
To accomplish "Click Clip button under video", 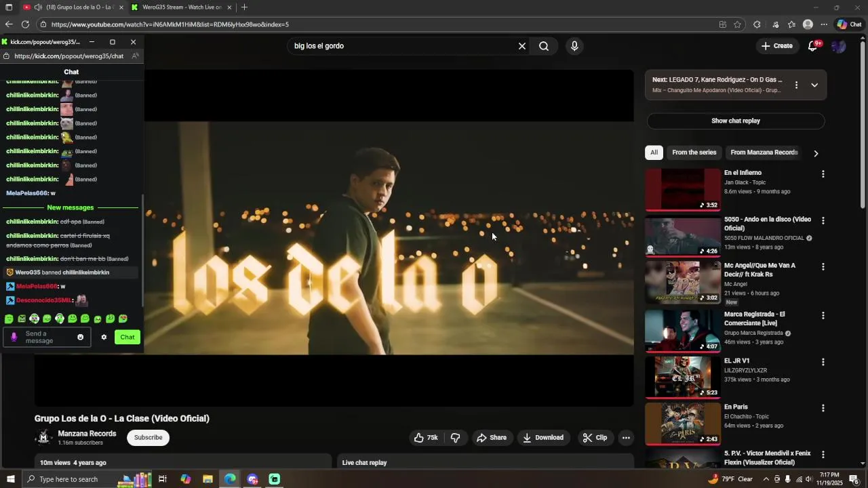I will tap(595, 438).
